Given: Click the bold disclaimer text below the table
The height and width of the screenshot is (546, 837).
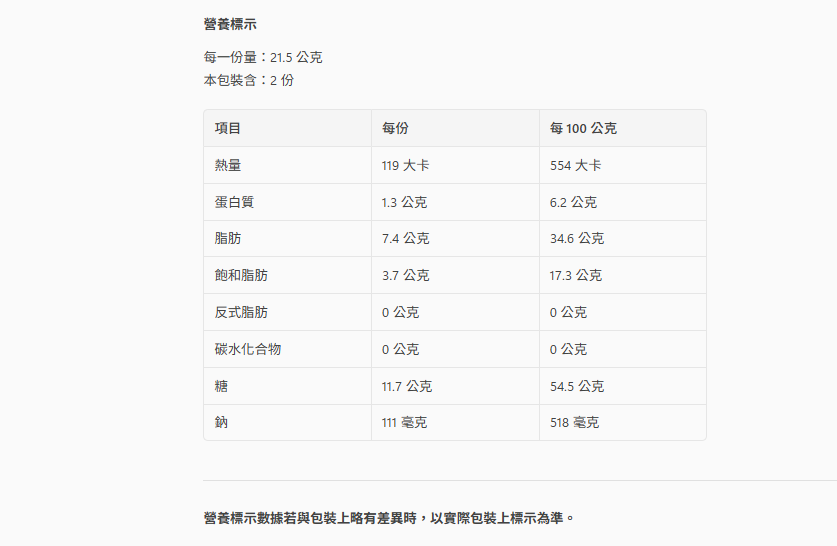Looking at the screenshot, I should [389, 518].
